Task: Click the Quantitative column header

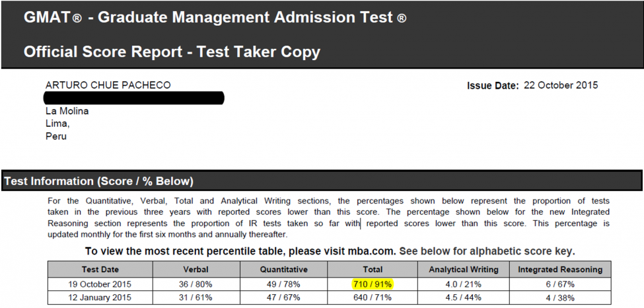Action: 283,269
